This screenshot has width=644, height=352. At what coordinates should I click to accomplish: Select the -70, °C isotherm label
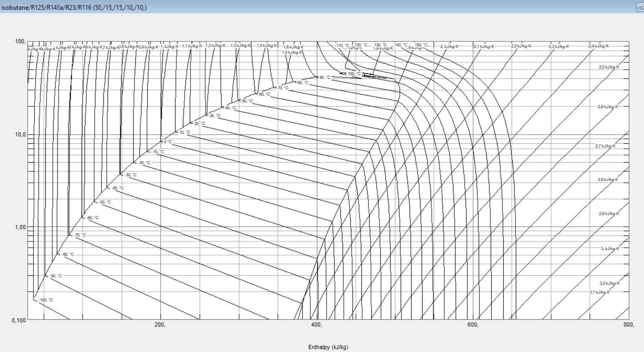click(x=80, y=235)
